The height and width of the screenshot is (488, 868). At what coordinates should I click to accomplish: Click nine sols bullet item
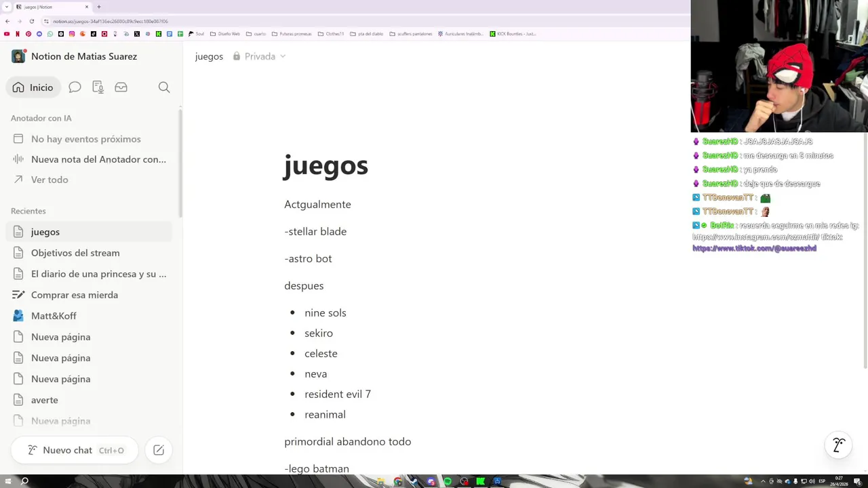pyautogui.click(x=325, y=312)
